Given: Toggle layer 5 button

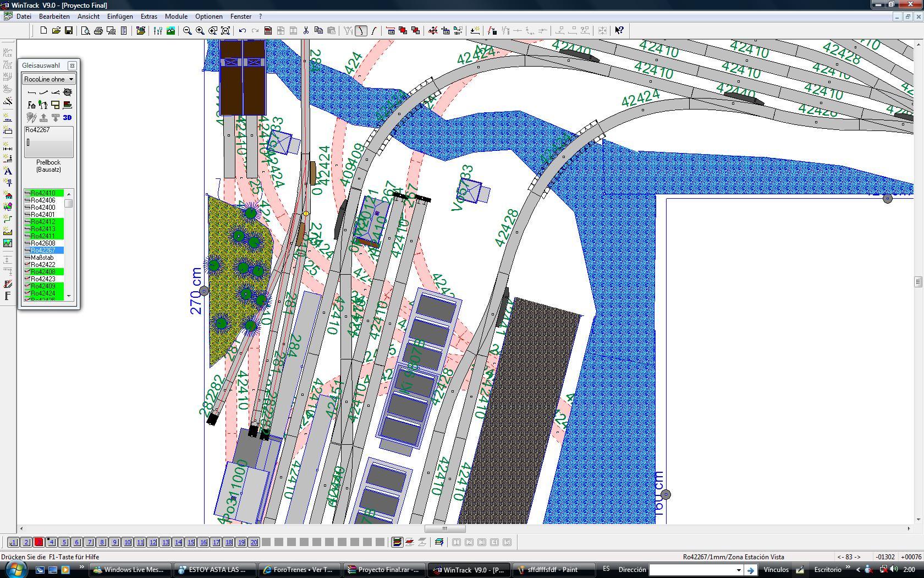Looking at the screenshot, I should coord(64,542).
